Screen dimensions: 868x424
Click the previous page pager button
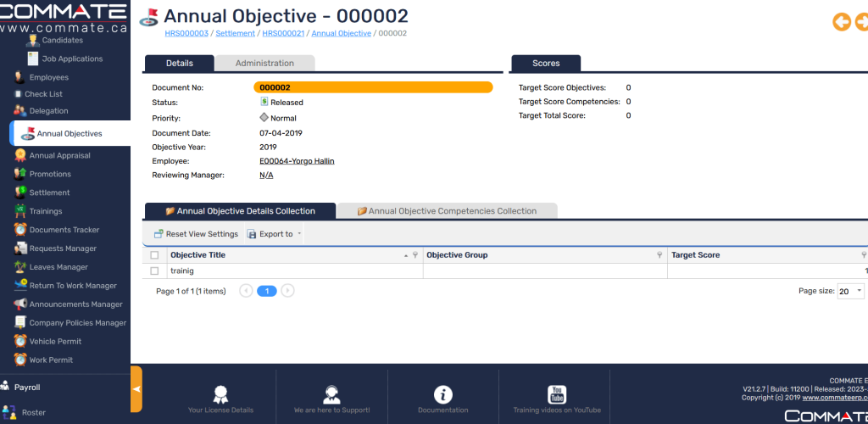pyautogui.click(x=246, y=291)
